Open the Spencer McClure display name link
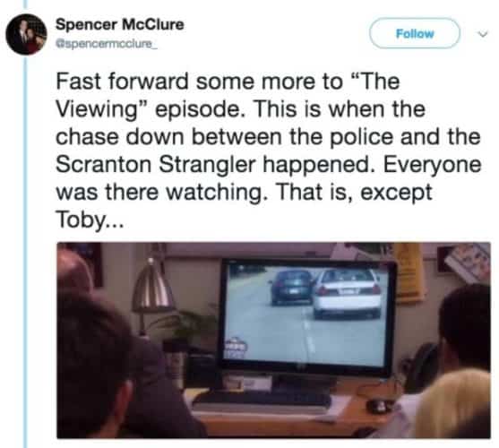The image size is (499, 448). coord(120,24)
